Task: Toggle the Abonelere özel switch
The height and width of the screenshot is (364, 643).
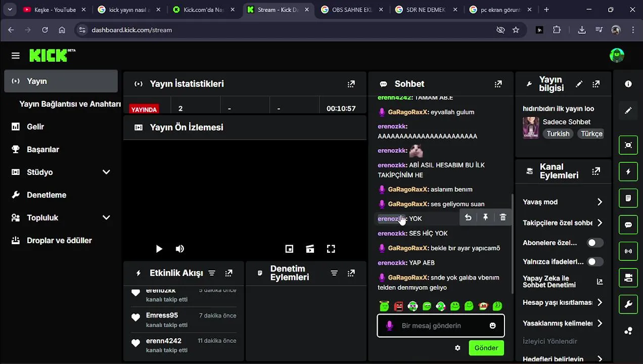Action: [x=595, y=243]
